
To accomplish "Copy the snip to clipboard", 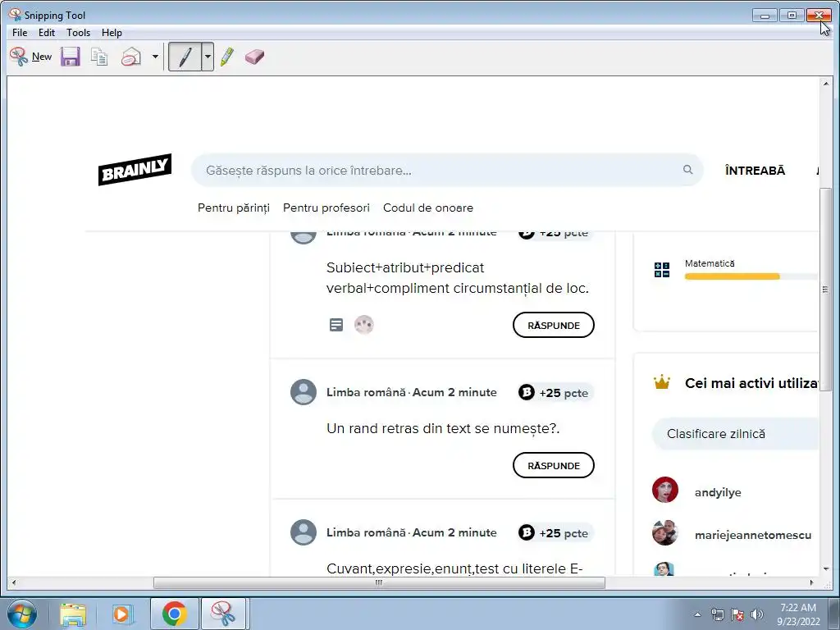I will tap(99, 57).
